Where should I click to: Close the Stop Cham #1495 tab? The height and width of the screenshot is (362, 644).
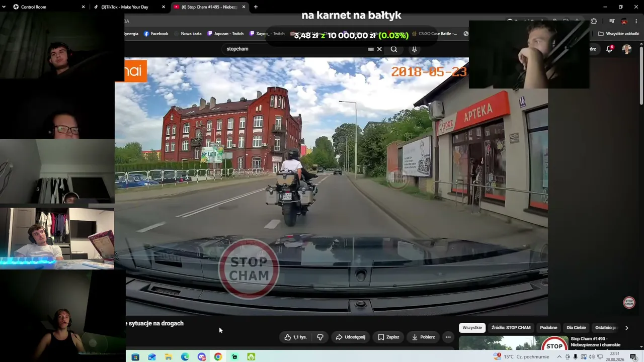coord(244,7)
